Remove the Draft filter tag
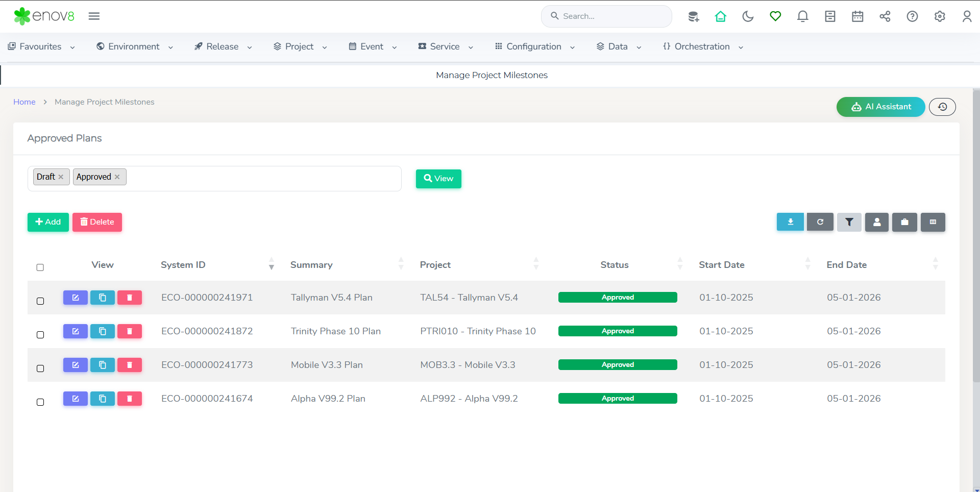The width and height of the screenshot is (980, 492). pos(61,177)
